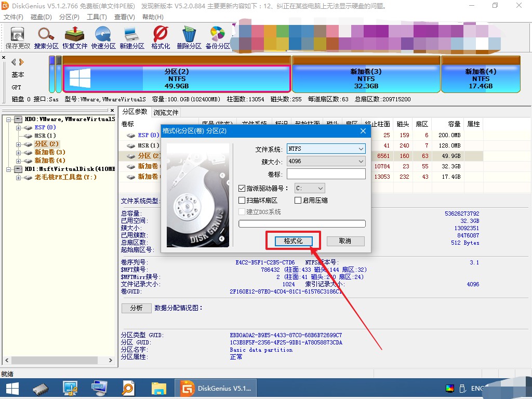Expand the 新加卷(3) tree node
The image size is (532, 399).
pos(19,153)
